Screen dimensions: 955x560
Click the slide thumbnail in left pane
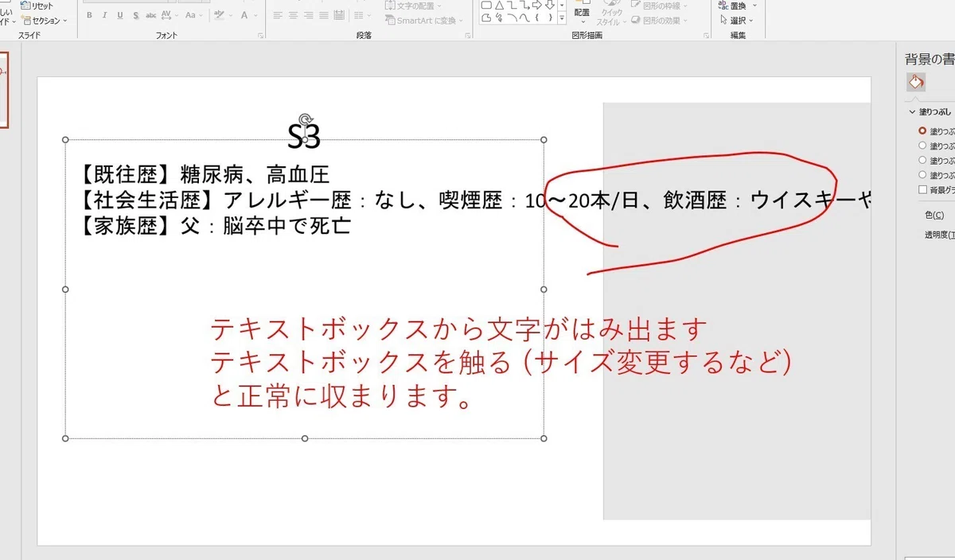pyautogui.click(x=3, y=90)
